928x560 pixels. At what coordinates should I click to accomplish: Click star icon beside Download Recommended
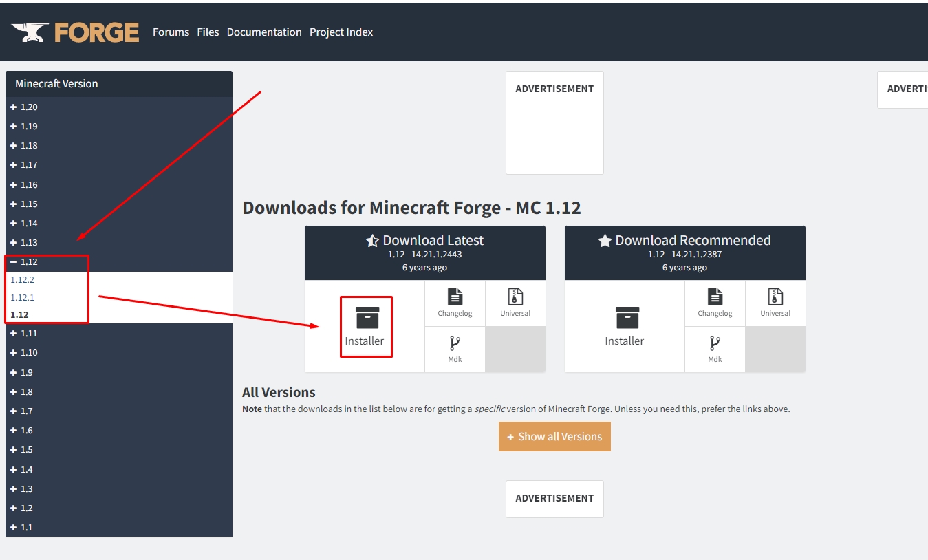(605, 241)
